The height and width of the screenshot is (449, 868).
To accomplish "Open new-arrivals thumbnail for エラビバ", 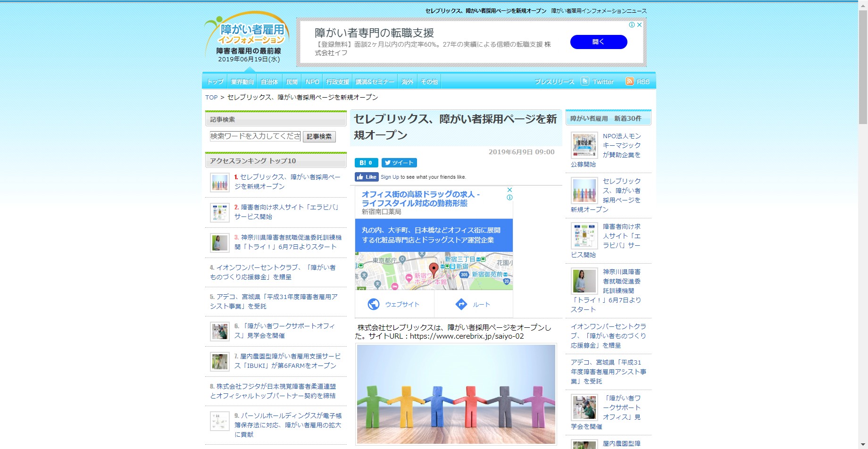I will point(584,235).
